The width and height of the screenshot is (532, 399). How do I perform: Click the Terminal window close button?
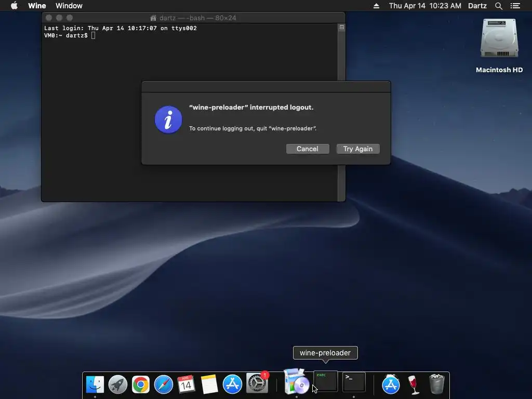pyautogui.click(x=49, y=18)
